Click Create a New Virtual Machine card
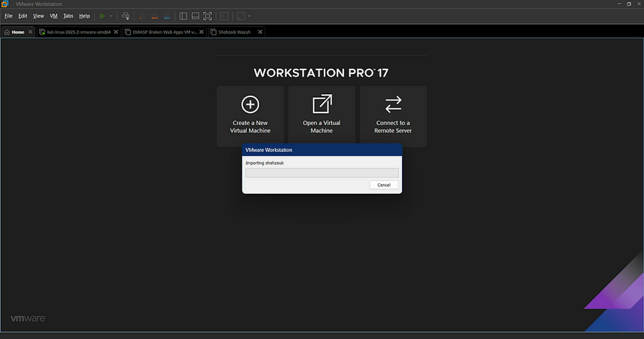The height and width of the screenshot is (339, 644). (250, 116)
